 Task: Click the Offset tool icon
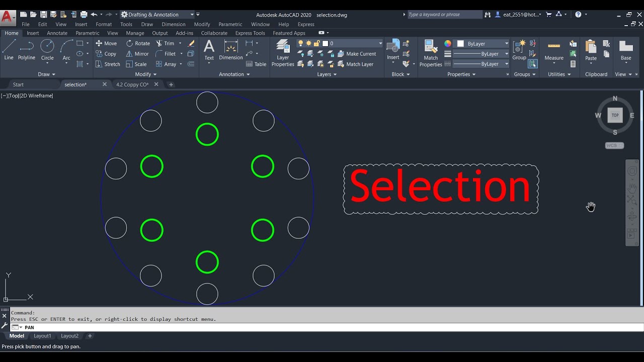tap(191, 64)
